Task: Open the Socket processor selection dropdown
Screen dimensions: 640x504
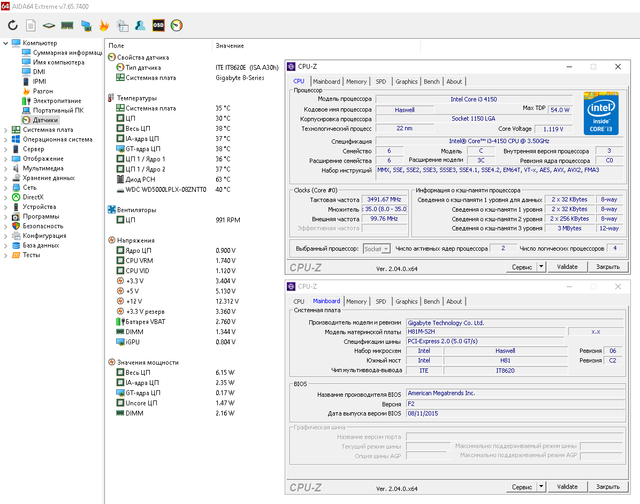Action: pyautogui.click(x=376, y=249)
